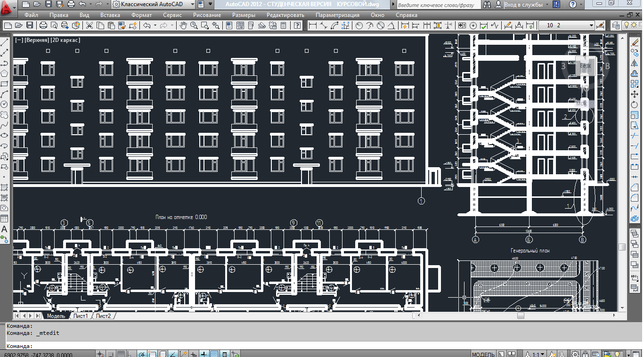The width and height of the screenshot is (644, 357).
Task: Toggle layer on/off light bulb icon
Action: click(628, 25)
